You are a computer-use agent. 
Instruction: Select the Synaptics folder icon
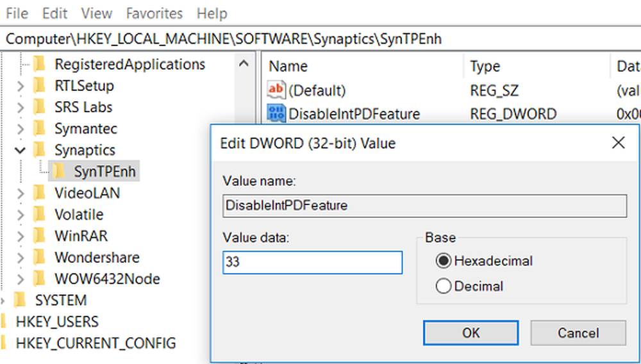click(x=40, y=150)
